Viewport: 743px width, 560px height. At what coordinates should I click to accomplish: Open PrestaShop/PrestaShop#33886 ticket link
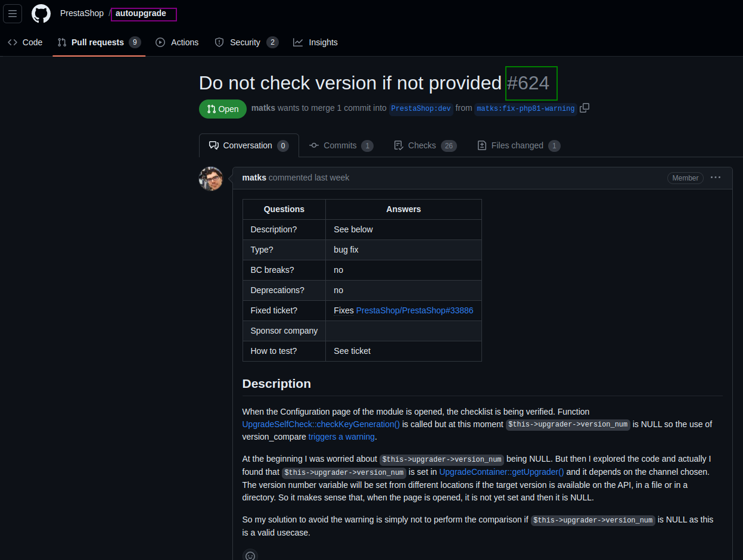[x=415, y=310]
